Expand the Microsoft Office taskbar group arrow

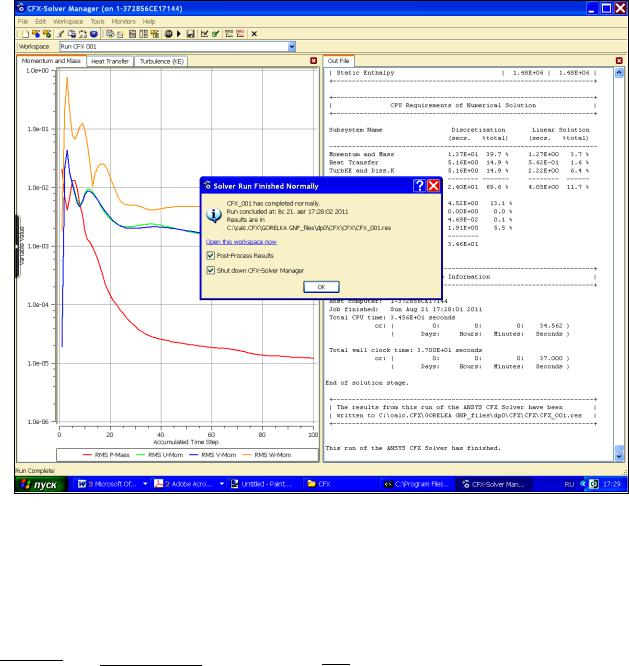145,484
